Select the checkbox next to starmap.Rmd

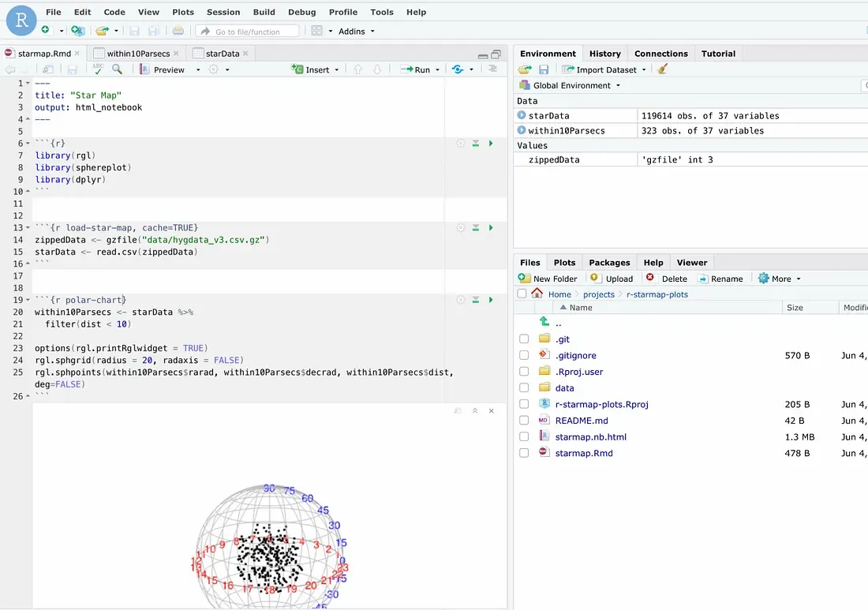click(523, 452)
